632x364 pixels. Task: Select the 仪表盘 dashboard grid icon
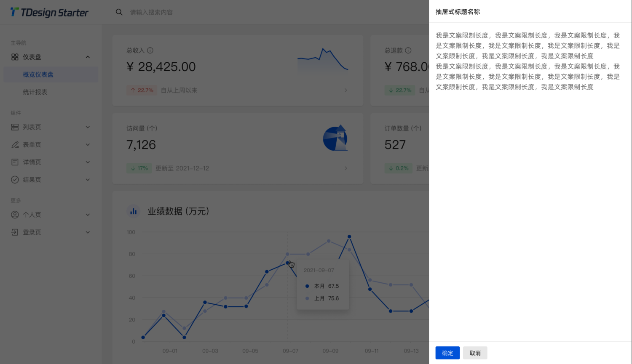coord(14,57)
